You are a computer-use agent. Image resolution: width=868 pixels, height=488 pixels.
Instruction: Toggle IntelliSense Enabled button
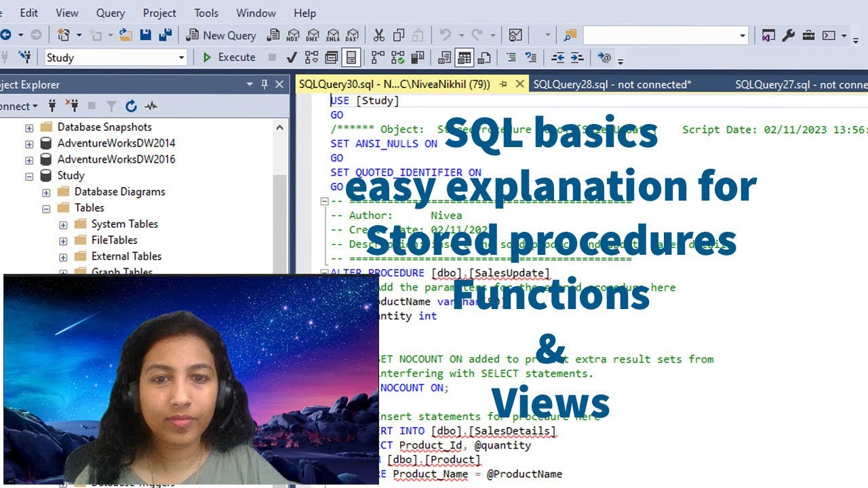(x=351, y=58)
